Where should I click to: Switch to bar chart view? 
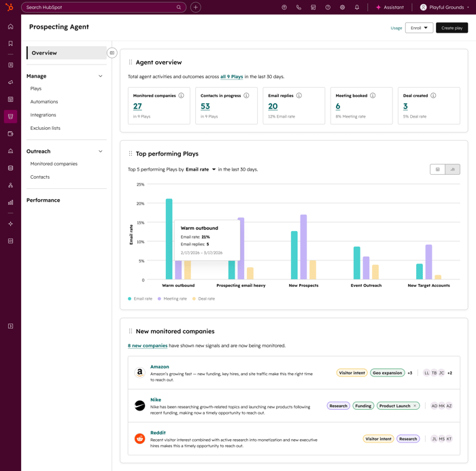point(452,169)
